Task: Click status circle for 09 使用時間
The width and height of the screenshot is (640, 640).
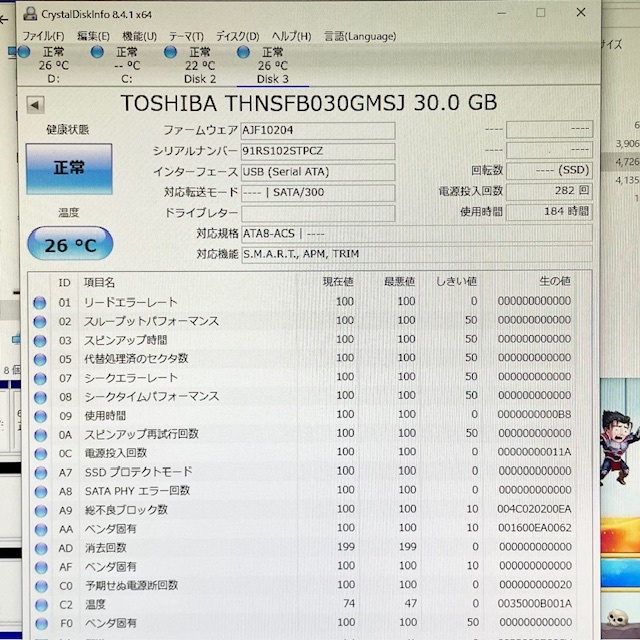Action: click(x=40, y=416)
